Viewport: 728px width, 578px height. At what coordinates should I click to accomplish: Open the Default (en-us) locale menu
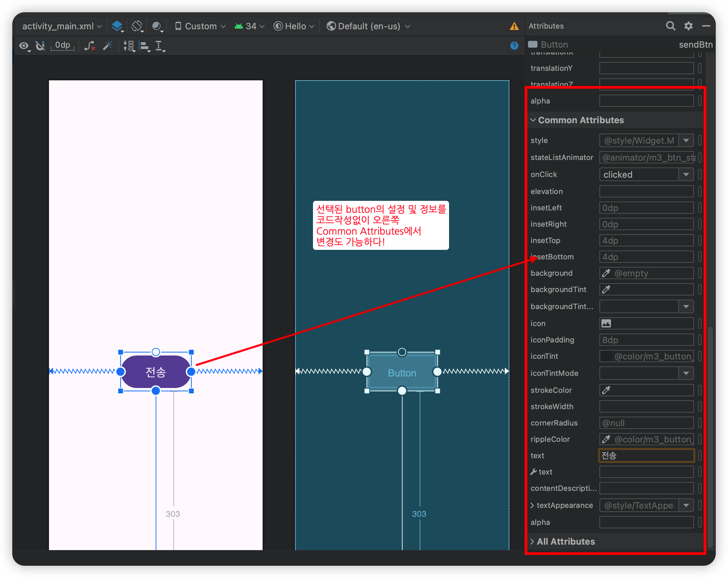[x=368, y=26]
